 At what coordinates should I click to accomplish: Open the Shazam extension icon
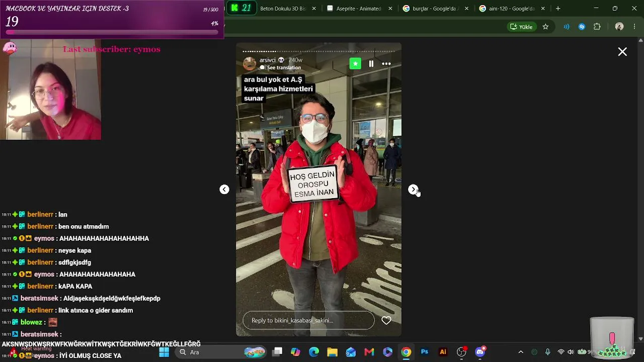click(x=582, y=27)
